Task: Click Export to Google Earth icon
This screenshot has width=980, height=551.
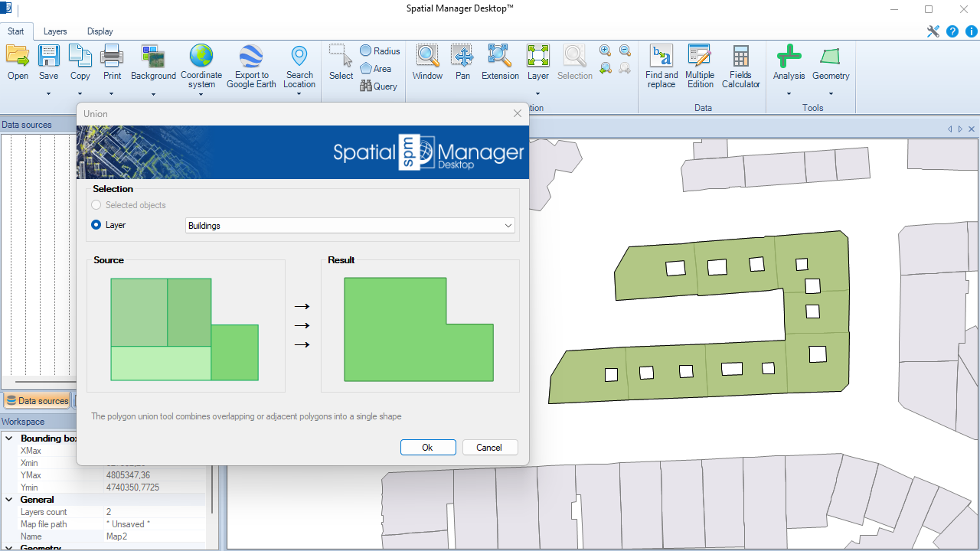Action: coord(251,56)
